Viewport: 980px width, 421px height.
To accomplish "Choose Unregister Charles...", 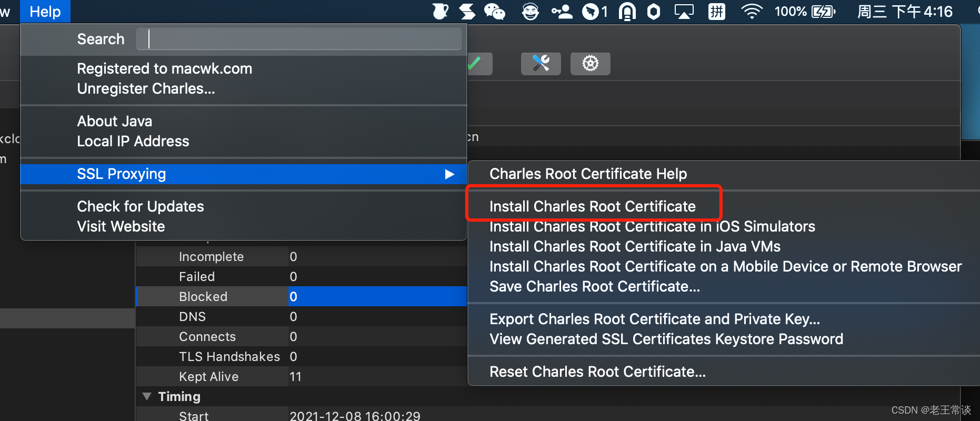I will tap(146, 88).
